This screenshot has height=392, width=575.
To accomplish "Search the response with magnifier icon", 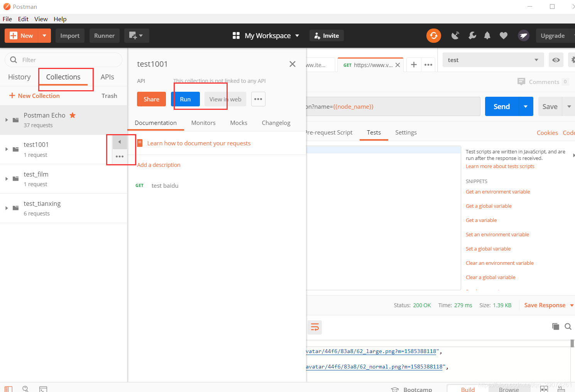I will click(x=568, y=326).
